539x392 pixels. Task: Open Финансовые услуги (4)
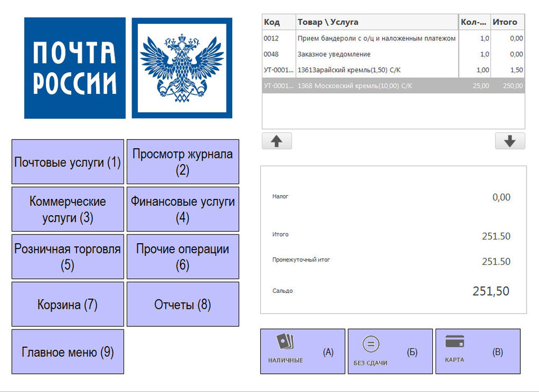coord(183,209)
